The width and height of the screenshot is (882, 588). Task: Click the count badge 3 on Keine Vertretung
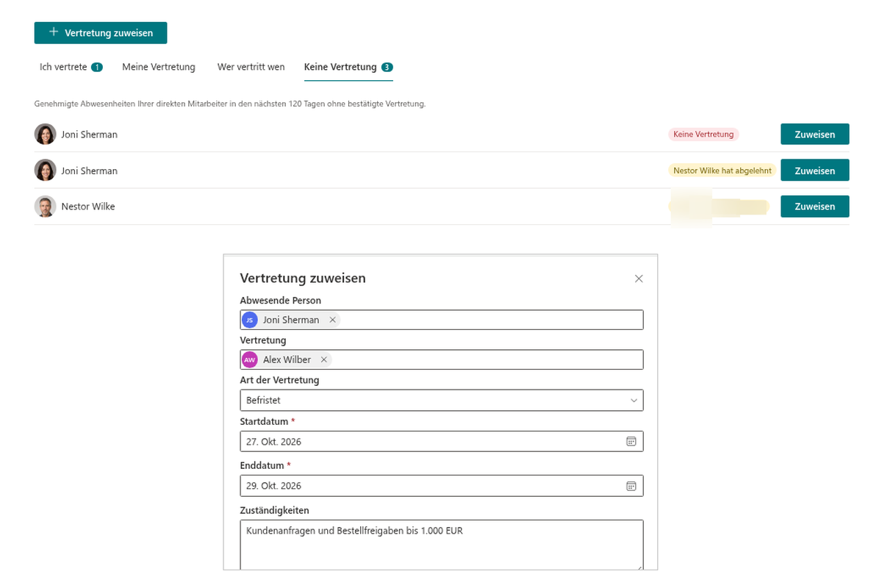(x=387, y=67)
